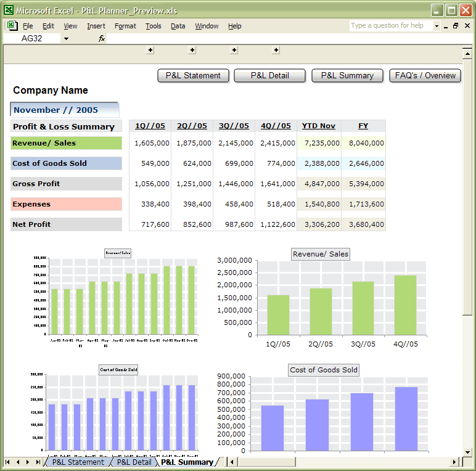Click the quarterly Cost of Goods Sold chart title
The image size is (476, 471).
click(x=324, y=370)
